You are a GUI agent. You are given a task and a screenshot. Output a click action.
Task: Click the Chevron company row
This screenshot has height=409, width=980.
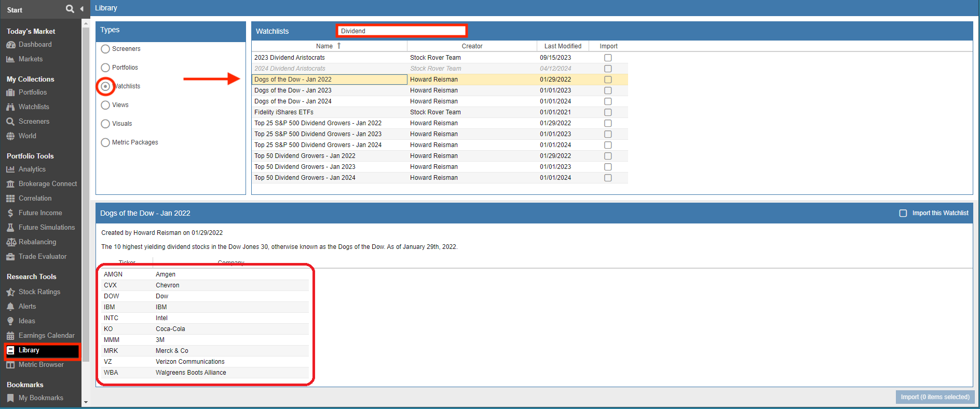[205, 285]
